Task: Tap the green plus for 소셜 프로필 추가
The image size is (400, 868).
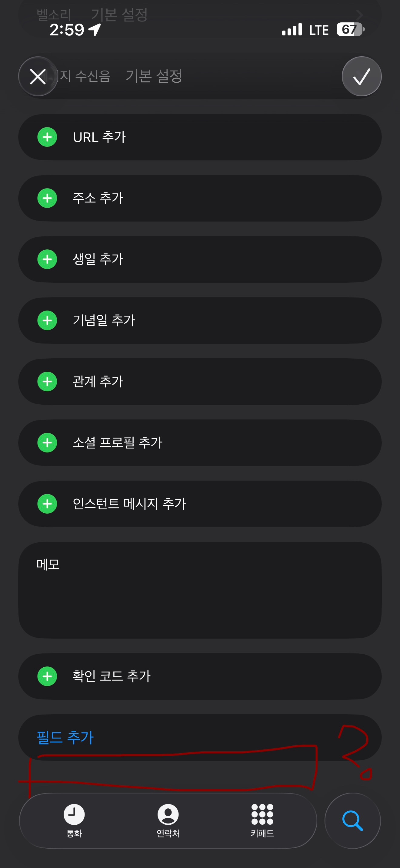Action: (47, 442)
